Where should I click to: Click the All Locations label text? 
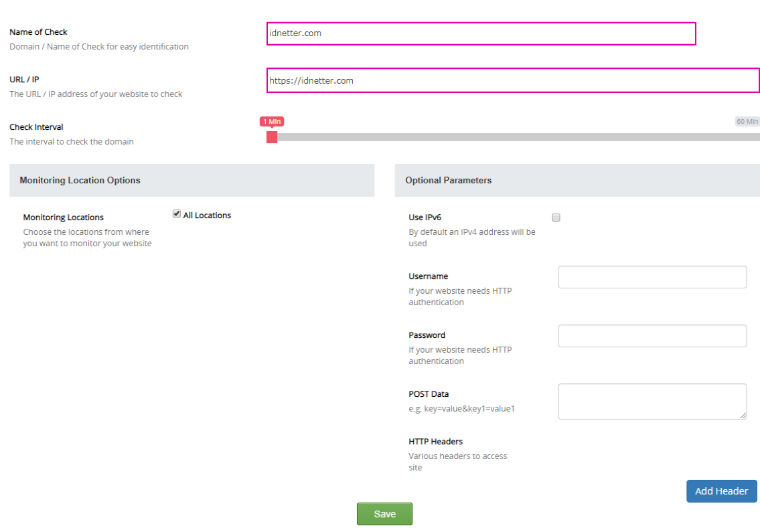coord(207,215)
